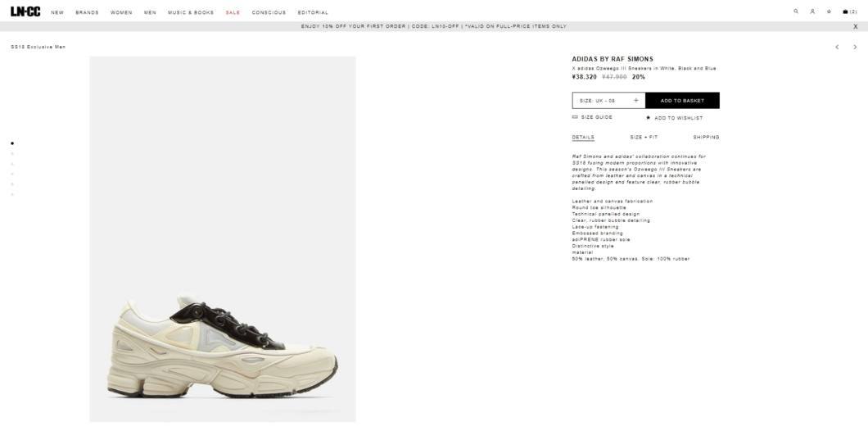This screenshot has height=431, width=868.
Task: Go to previous product arrow
Action: pyautogui.click(x=837, y=47)
